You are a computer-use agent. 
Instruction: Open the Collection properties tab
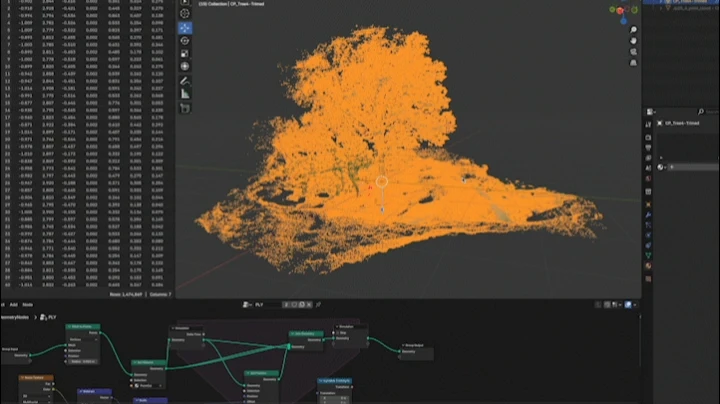(648, 191)
